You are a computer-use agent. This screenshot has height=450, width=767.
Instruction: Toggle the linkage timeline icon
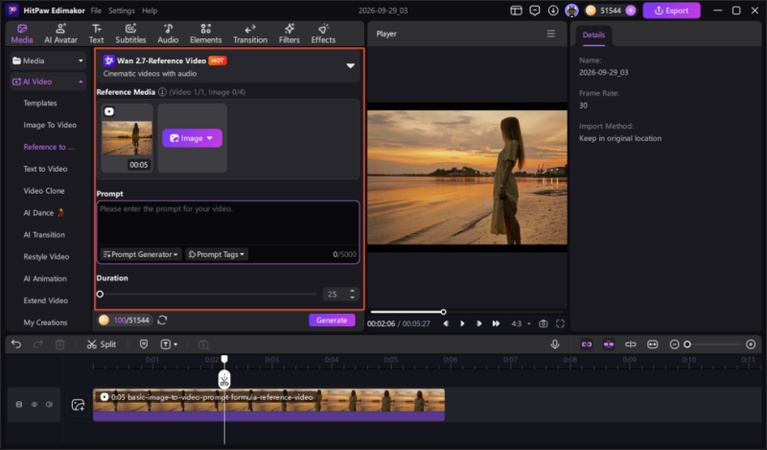tap(631, 344)
